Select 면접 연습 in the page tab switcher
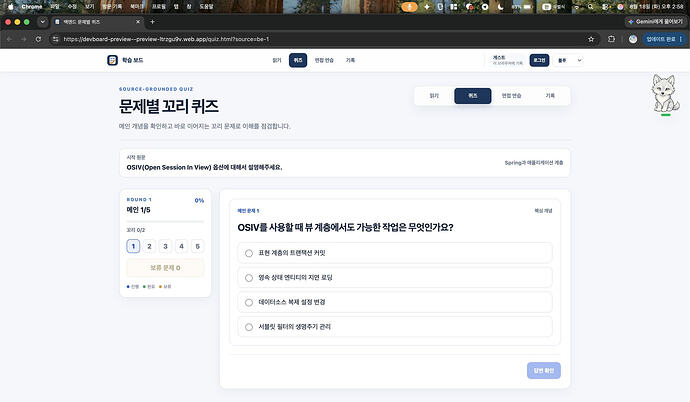 click(511, 95)
